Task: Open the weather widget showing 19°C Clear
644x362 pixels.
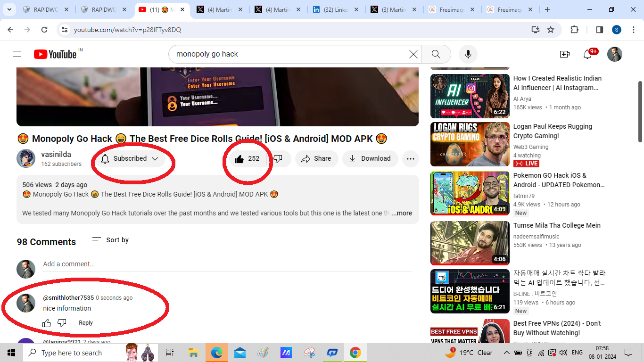Action: point(469,353)
